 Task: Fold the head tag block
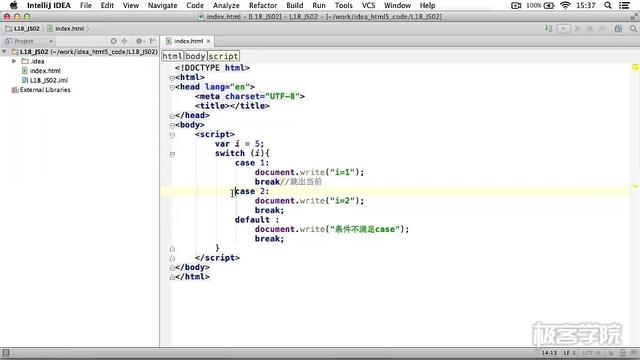pos(172,87)
